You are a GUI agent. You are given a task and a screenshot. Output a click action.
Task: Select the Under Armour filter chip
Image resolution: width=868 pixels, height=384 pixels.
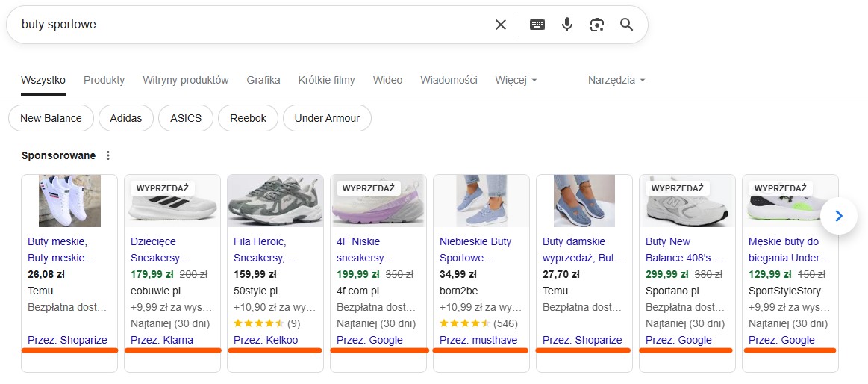pyautogui.click(x=327, y=118)
